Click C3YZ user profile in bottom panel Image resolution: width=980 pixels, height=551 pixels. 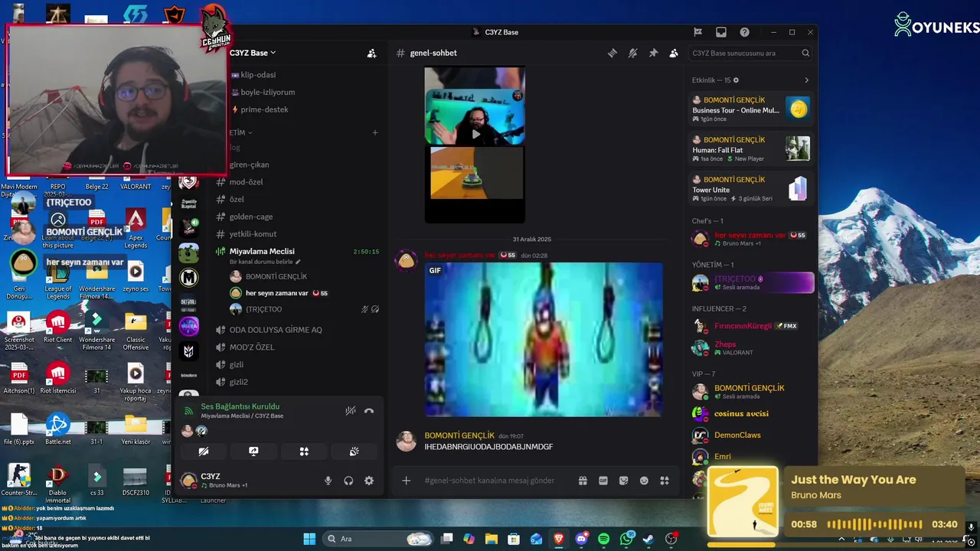click(x=214, y=481)
